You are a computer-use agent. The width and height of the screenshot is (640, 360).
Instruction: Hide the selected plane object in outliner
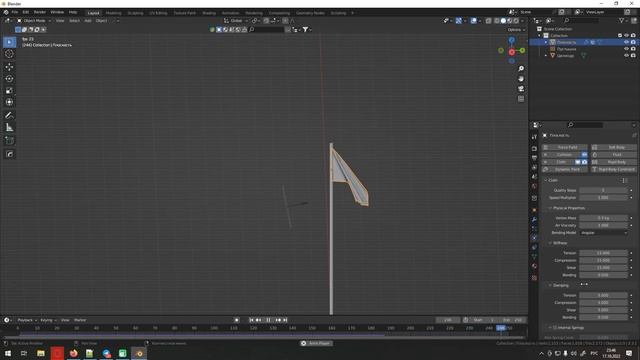[x=626, y=42]
